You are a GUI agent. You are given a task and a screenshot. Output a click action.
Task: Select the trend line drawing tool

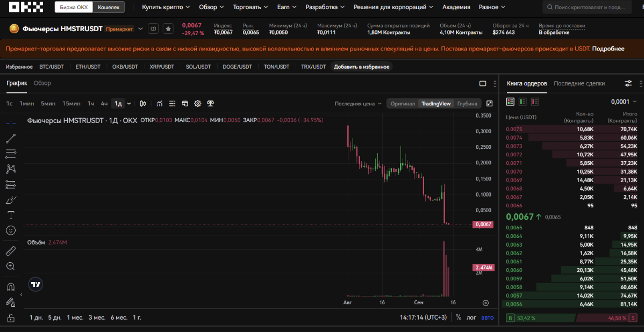pyautogui.click(x=11, y=139)
